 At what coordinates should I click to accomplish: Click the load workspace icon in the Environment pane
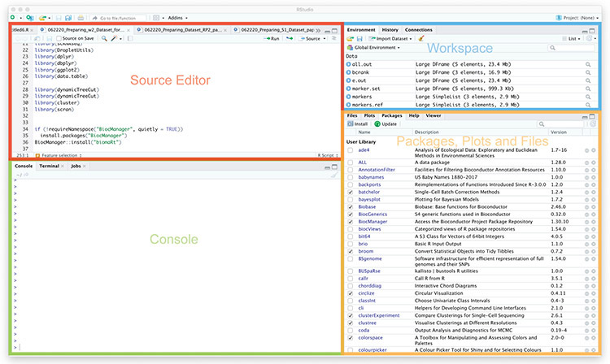point(350,38)
